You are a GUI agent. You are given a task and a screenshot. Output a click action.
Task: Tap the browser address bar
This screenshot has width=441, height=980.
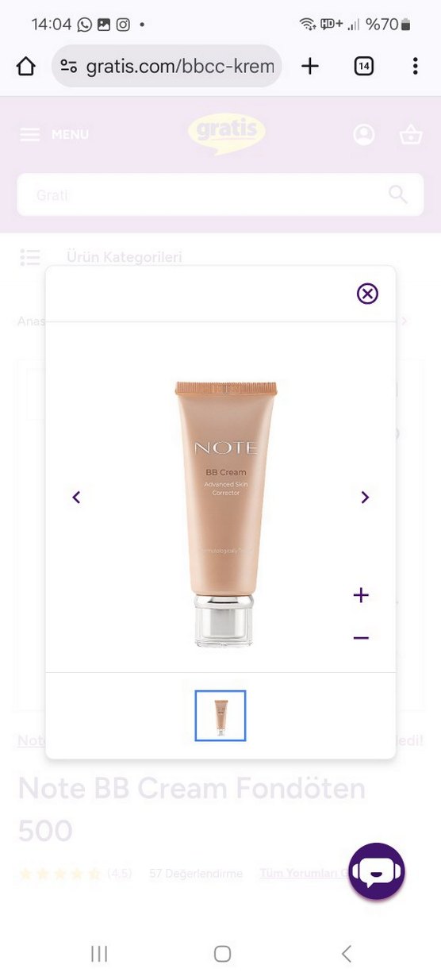pyautogui.click(x=167, y=67)
